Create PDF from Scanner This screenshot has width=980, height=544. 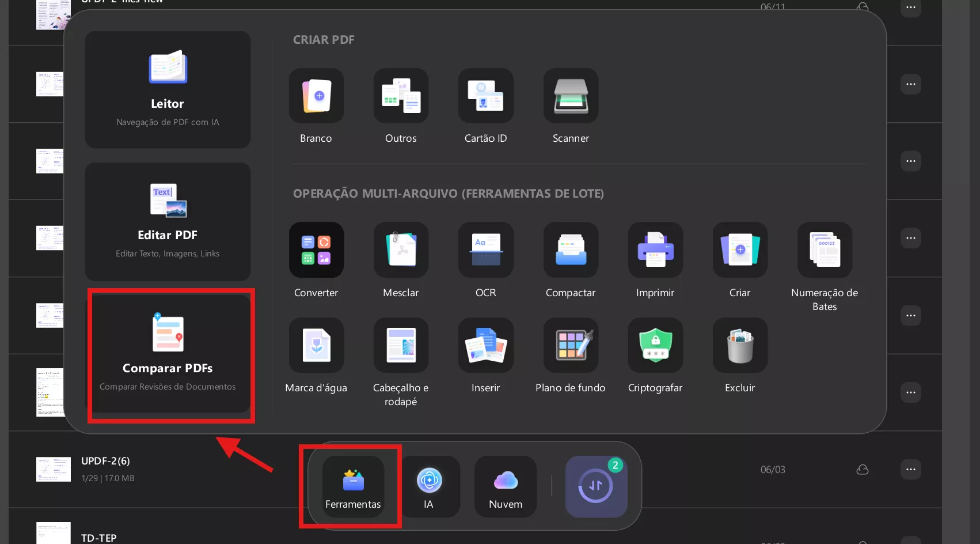tap(571, 96)
